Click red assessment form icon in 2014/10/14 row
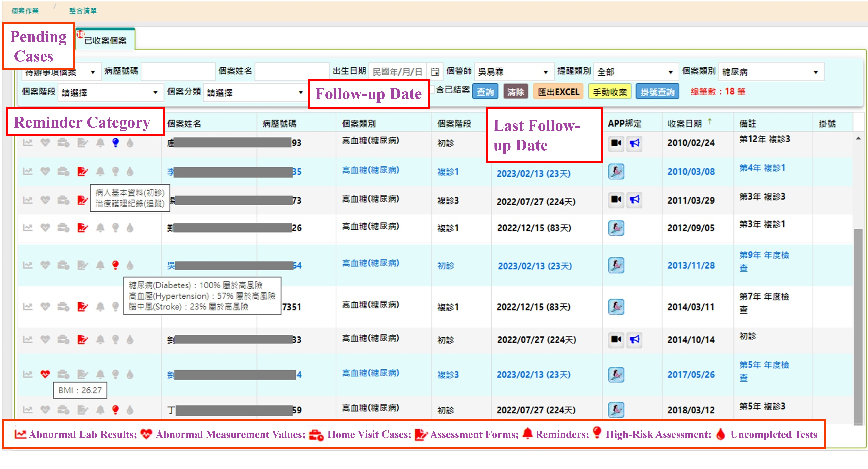 83,339
